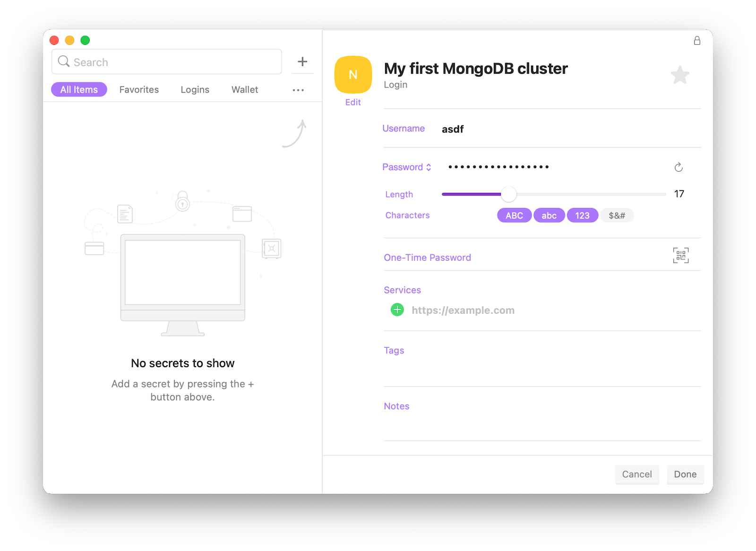Cancel editing with the Cancel button
The image size is (756, 551).
[637, 474]
